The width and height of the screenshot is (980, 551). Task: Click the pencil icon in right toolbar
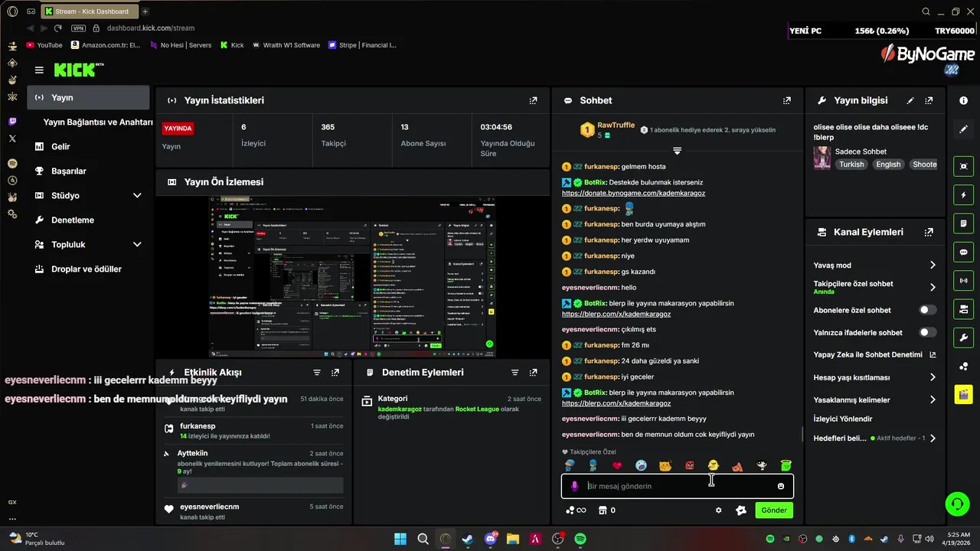click(x=963, y=129)
